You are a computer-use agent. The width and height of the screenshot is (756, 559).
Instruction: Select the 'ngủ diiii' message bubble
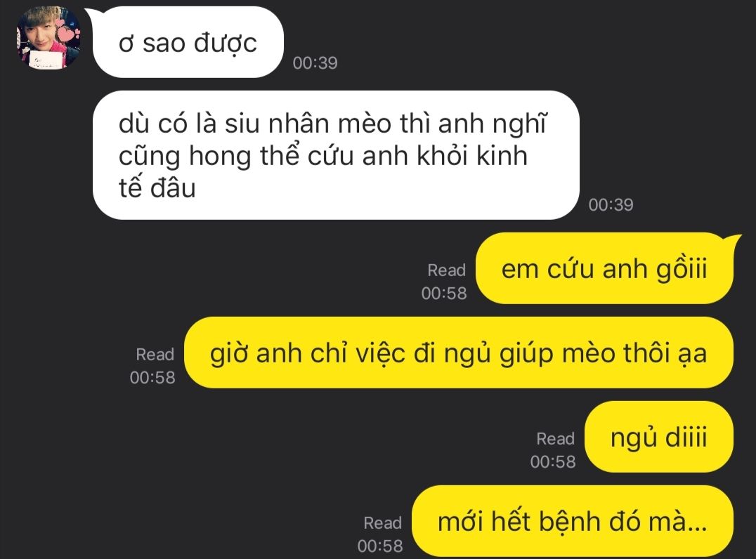click(x=658, y=437)
